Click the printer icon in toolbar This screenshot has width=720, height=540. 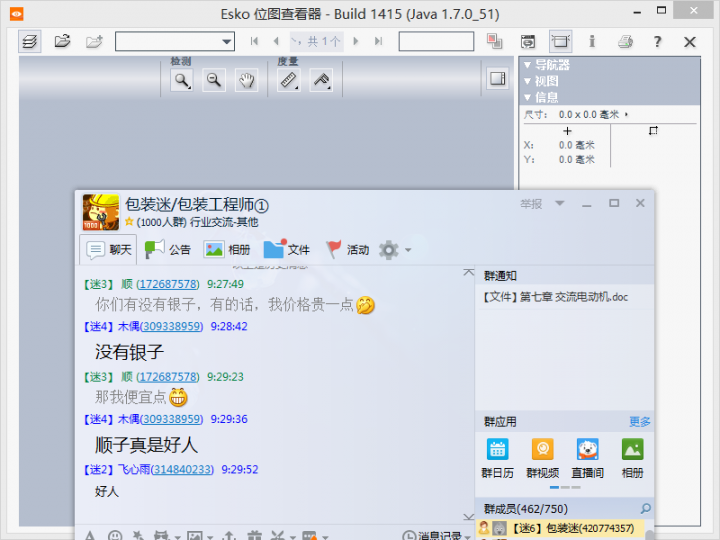(625, 41)
